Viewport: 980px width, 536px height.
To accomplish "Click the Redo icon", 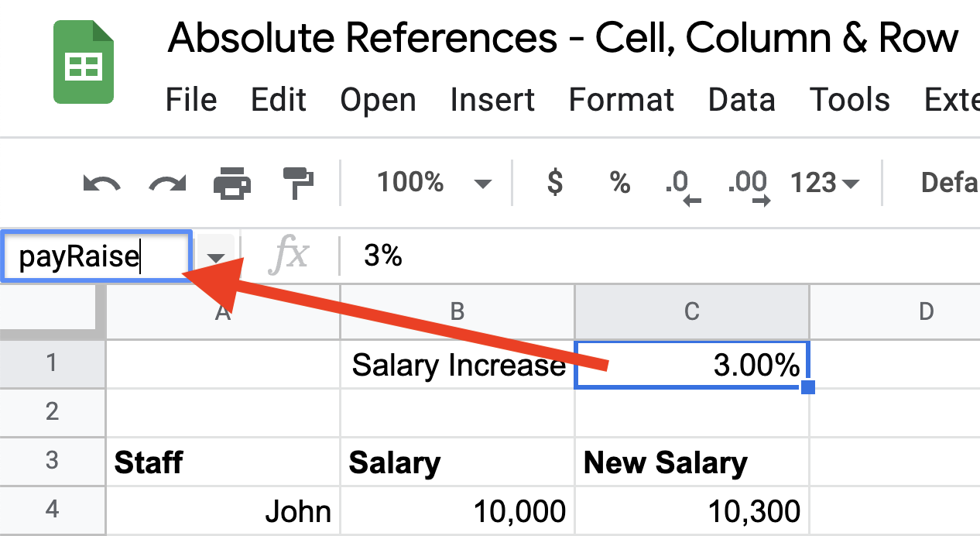I will pyautogui.click(x=166, y=183).
